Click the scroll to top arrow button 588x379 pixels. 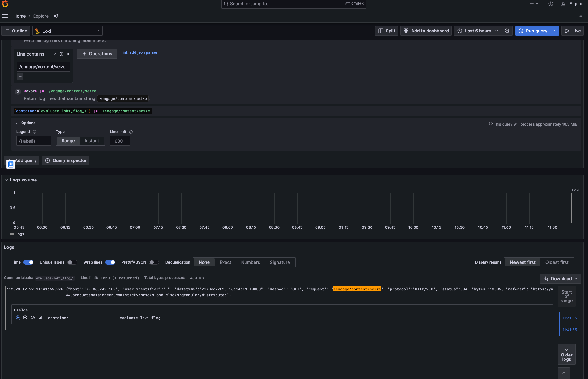click(x=564, y=373)
